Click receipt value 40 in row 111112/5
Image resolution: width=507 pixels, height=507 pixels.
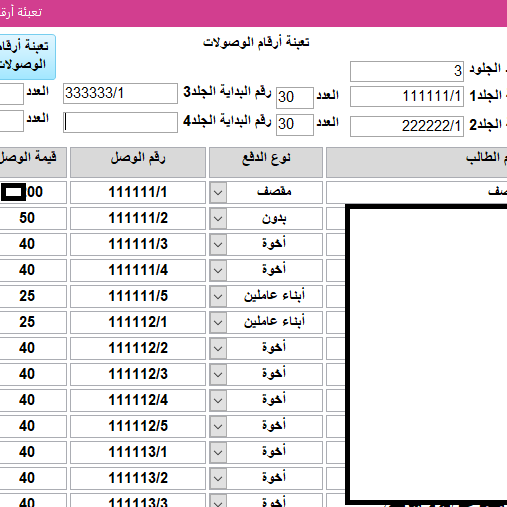click(x=33, y=426)
